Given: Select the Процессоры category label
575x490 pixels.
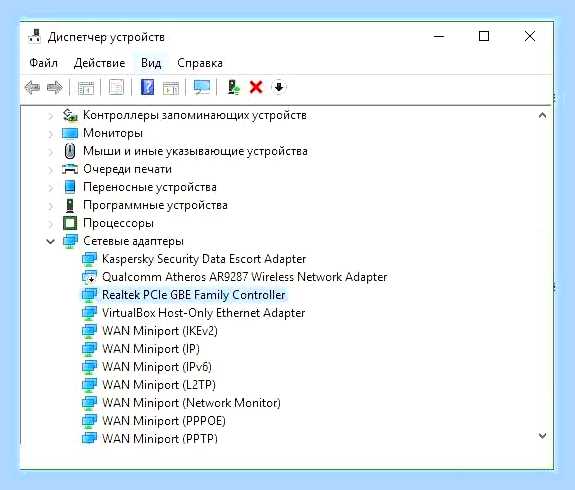Looking at the screenshot, I should click(118, 223).
